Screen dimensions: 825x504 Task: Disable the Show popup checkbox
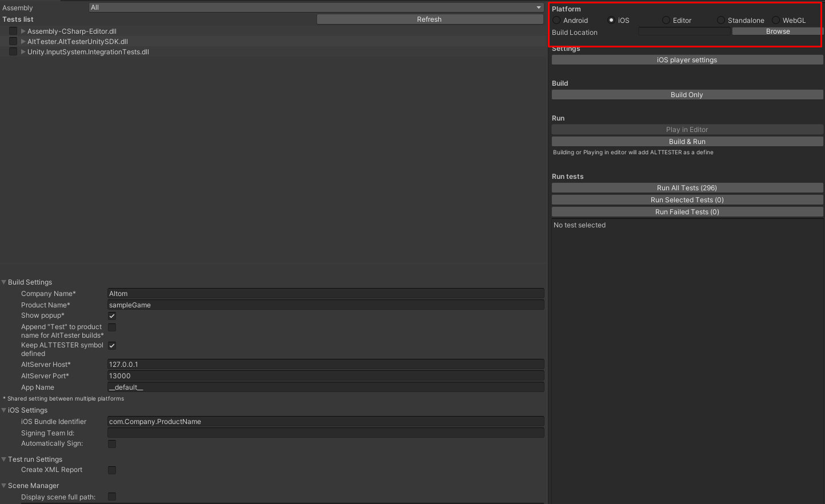pos(112,316)
